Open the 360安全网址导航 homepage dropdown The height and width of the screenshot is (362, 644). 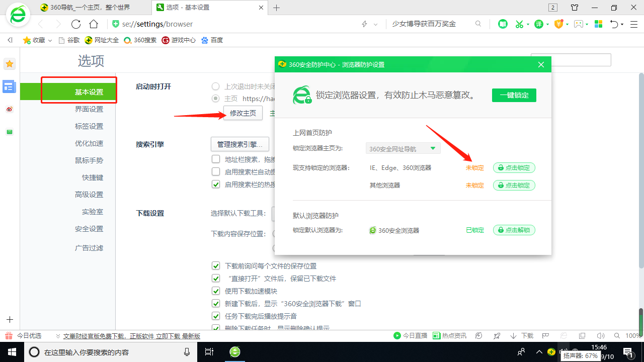tap(403, 148)
